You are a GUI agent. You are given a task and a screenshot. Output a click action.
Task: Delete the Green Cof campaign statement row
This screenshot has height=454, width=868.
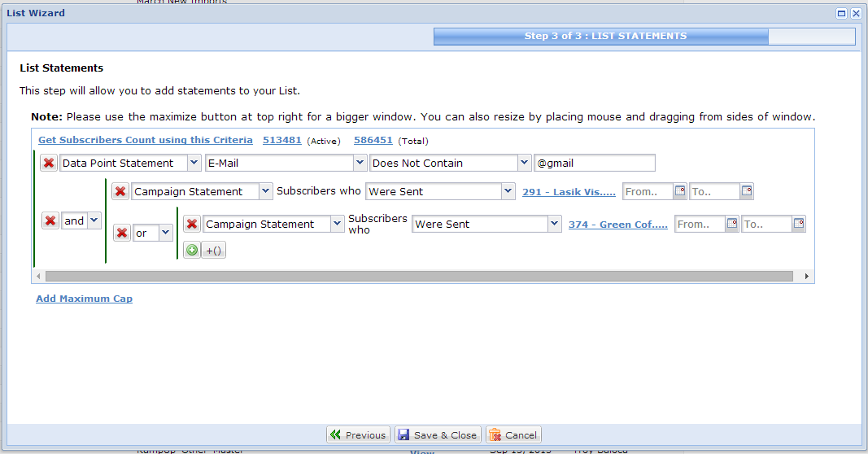[x=192, y=224]
